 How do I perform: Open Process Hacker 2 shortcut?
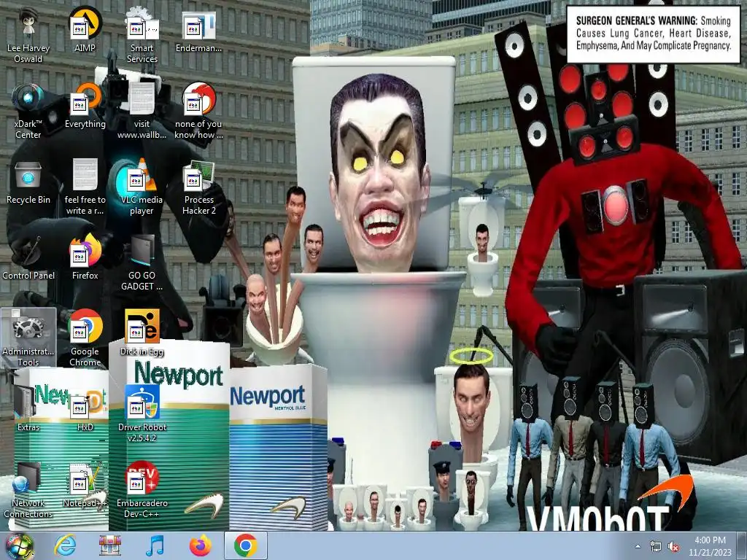198,187
